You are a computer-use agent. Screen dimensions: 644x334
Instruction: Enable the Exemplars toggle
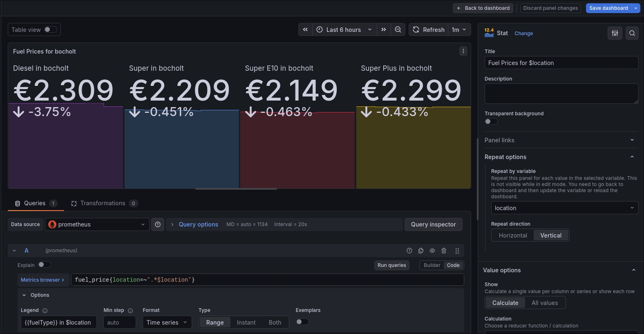tap(302, 322)
